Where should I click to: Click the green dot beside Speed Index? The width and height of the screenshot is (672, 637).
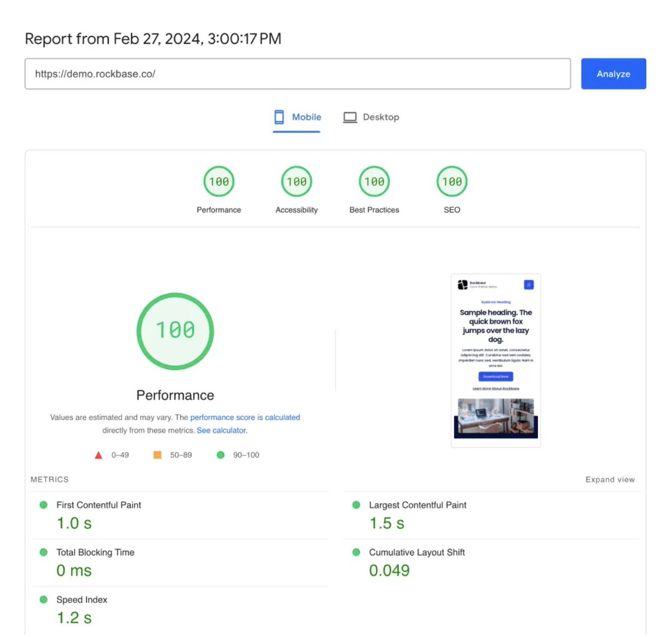(43, 599)
